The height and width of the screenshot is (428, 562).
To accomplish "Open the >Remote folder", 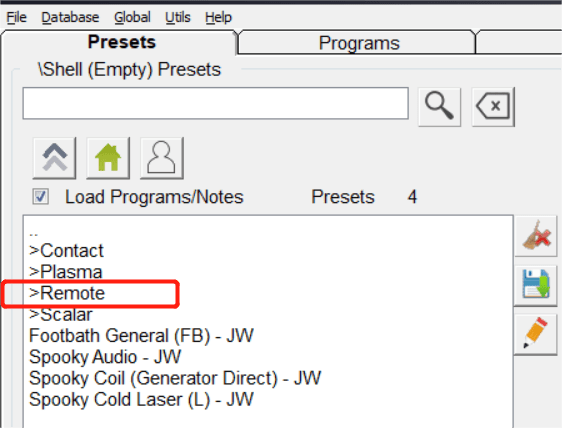I will coord(67,293).
